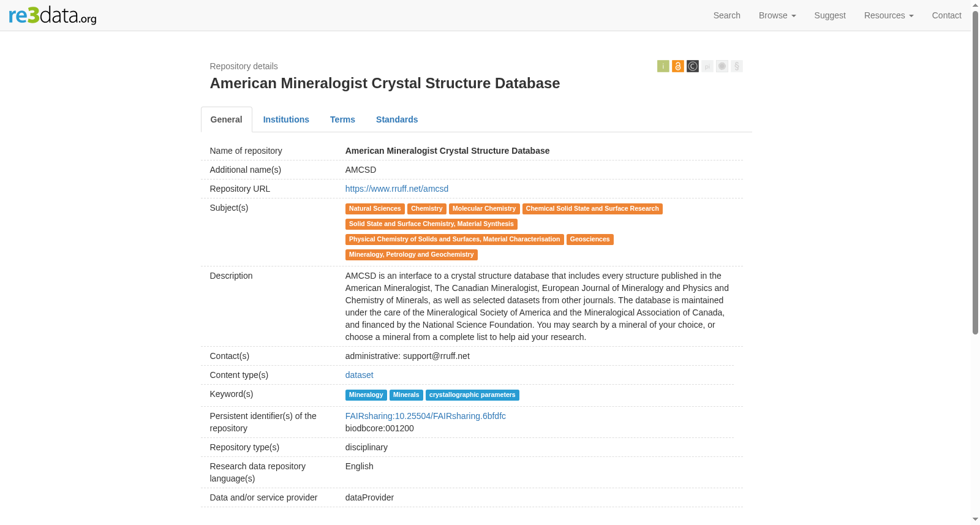This screenshot has height=525, width=980.
Task: Switch to the Terms tab
Action: point(342,119)
